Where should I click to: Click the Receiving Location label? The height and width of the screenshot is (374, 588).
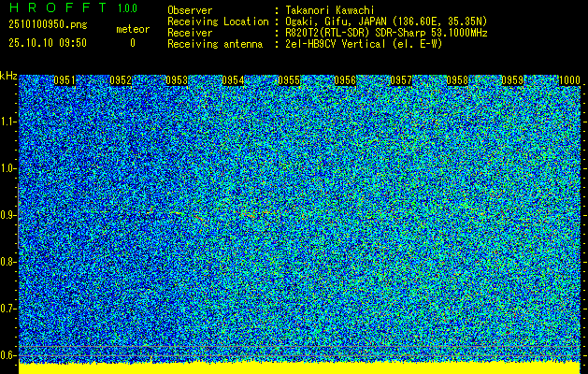218,22
